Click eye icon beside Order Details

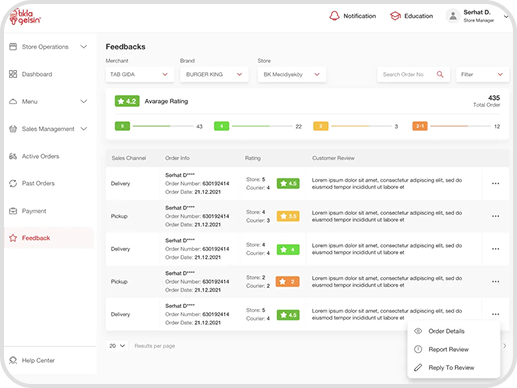point(418,331)
